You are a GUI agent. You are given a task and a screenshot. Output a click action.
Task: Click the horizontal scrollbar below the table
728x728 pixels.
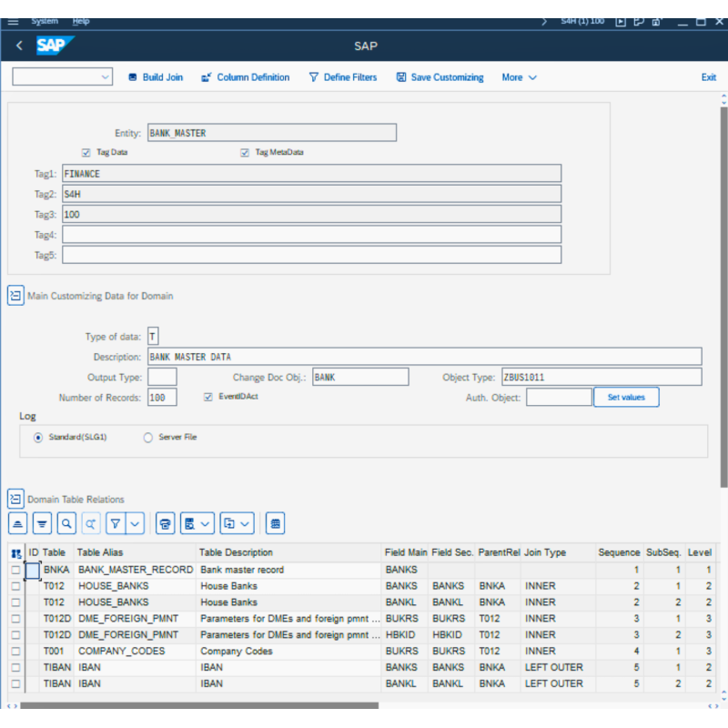pos(200,704)
